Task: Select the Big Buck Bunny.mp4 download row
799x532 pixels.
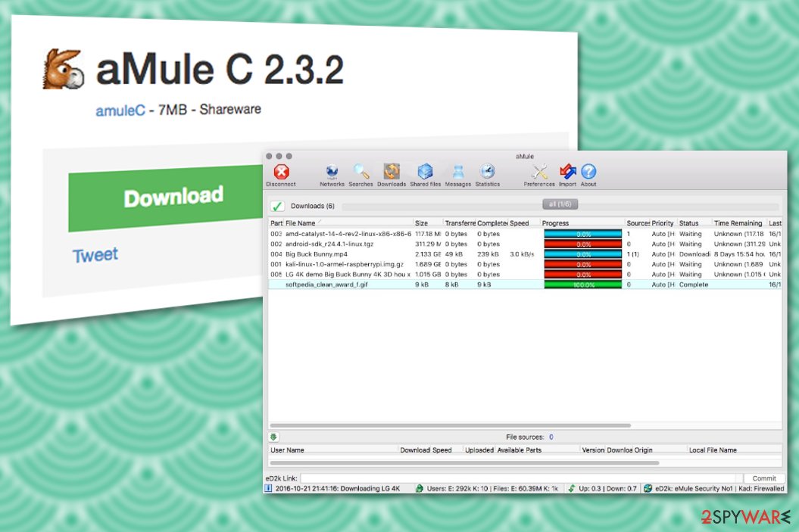Action: (x=525, y=254)
